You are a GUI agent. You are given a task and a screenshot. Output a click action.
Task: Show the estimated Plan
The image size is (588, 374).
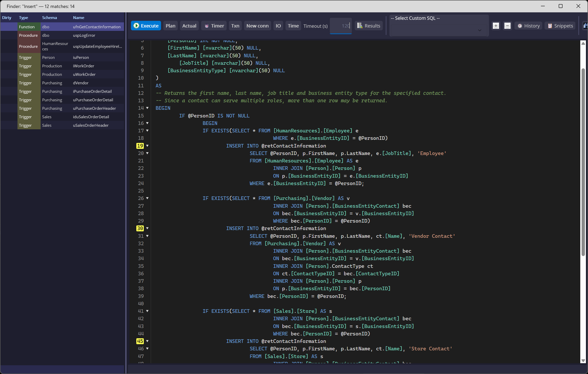pyautogui.click(x=170, y=26)
